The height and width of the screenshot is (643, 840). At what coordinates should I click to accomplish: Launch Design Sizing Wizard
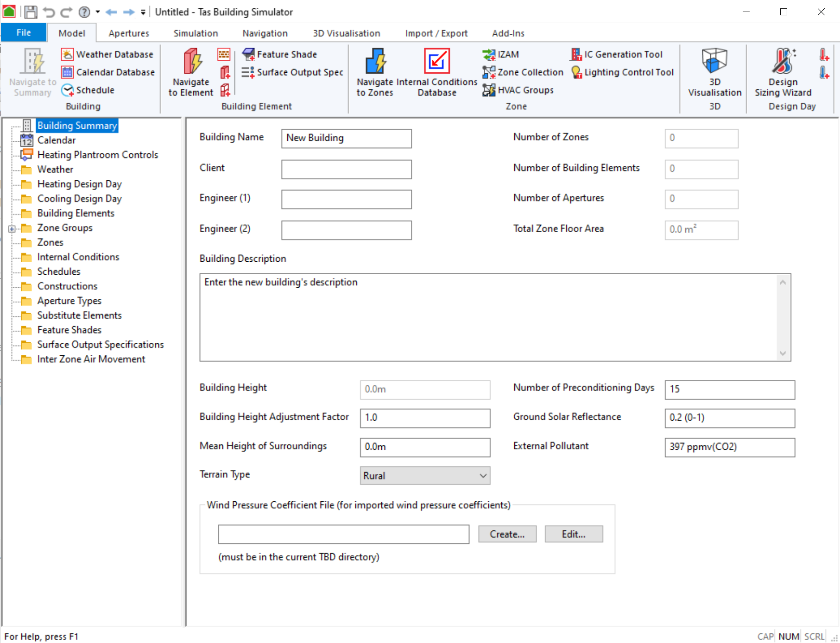point(783,72)
